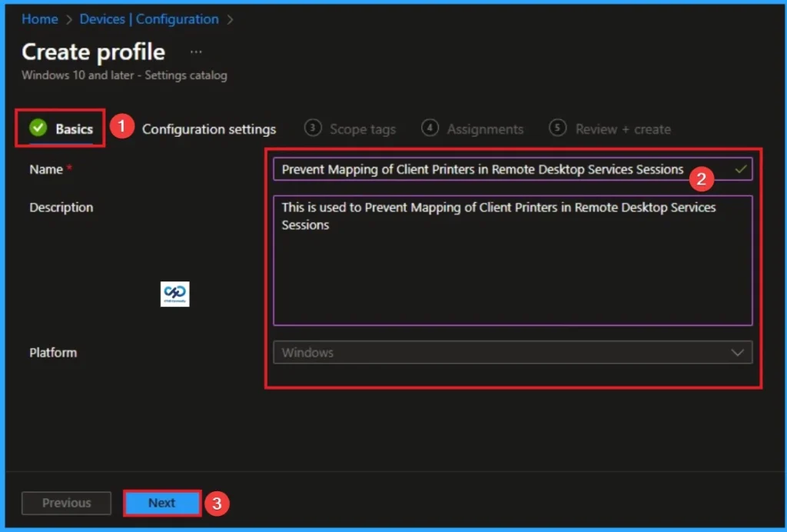
Task: Click the Platform dropdown chevron arrow
Action: (739, 352)
